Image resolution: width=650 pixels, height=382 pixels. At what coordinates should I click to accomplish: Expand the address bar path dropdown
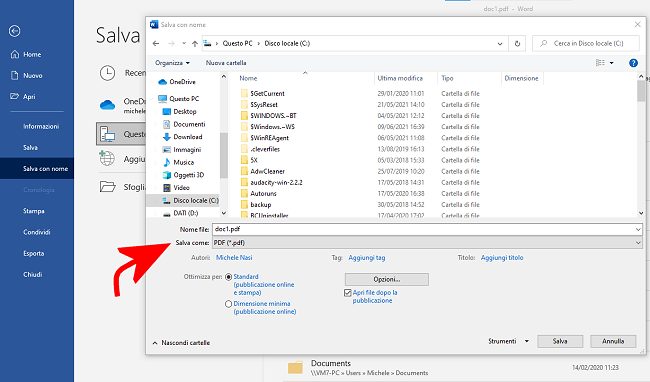click(x=500, y=44)
